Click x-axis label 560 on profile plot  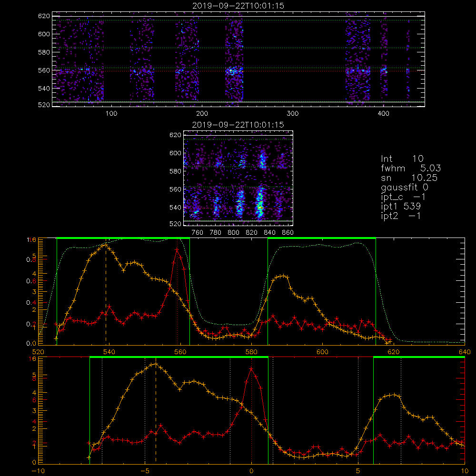180,352
